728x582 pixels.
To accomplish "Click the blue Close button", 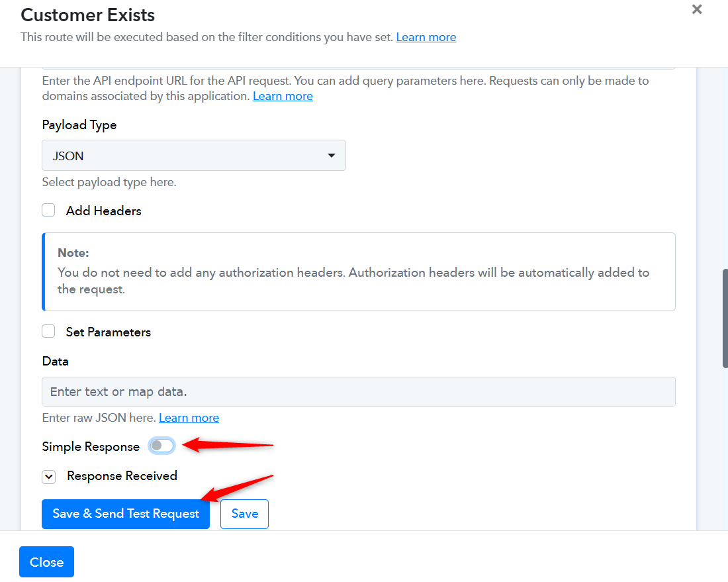I will point(46,562).
